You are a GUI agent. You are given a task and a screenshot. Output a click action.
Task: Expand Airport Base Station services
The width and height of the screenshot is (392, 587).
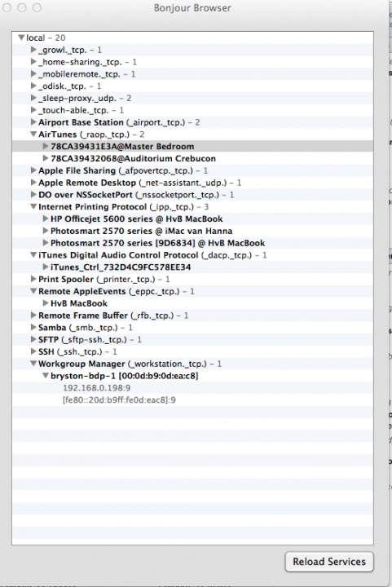(x=33, y=122)
